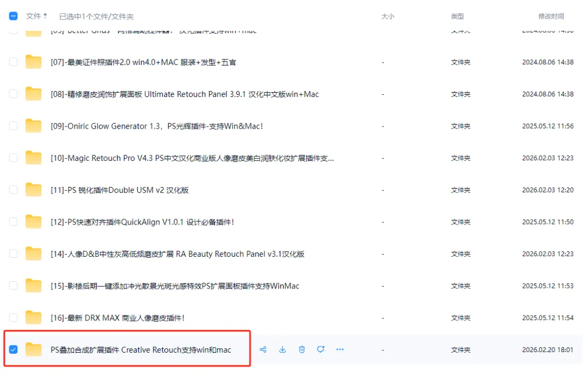
Task: Click date 2026.02.20 18:01
Action: 548,349
